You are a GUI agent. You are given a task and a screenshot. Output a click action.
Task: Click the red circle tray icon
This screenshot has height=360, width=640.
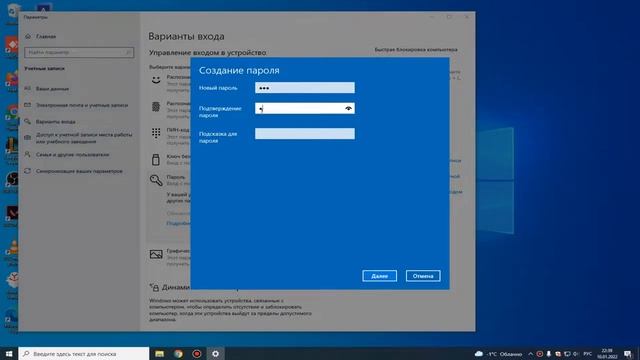(x=540, y=354)
